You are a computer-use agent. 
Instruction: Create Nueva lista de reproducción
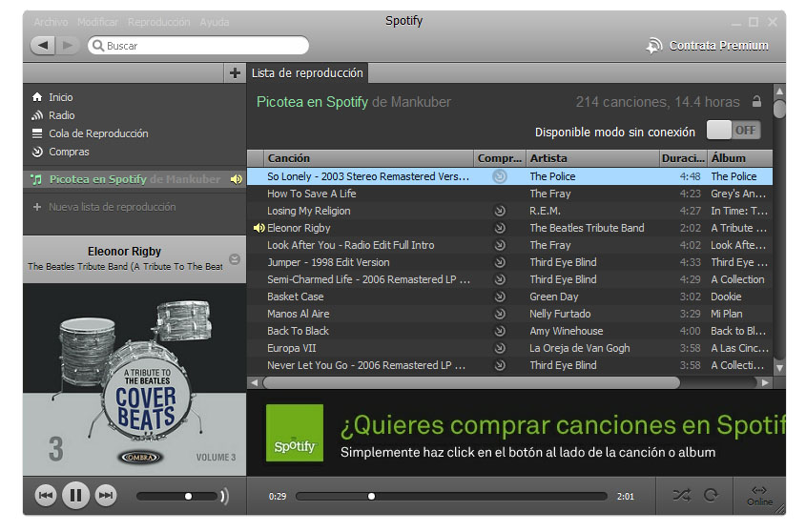[x=104, y=207]
